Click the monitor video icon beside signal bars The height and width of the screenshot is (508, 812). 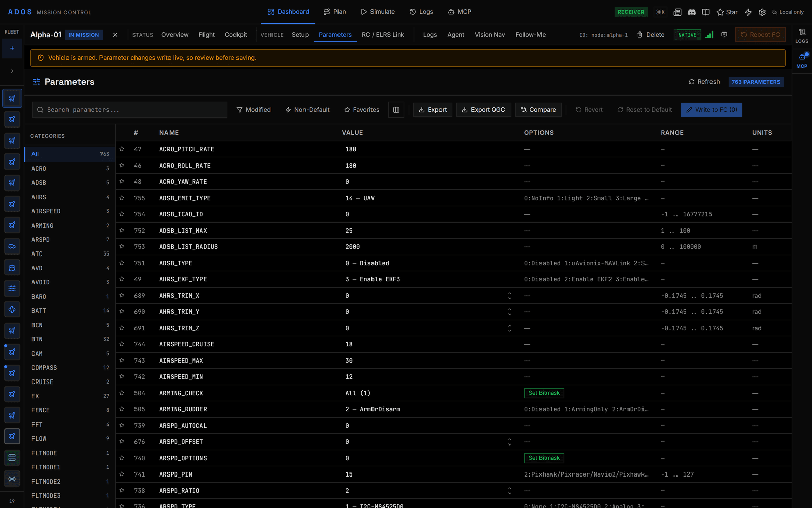(724, 35)
